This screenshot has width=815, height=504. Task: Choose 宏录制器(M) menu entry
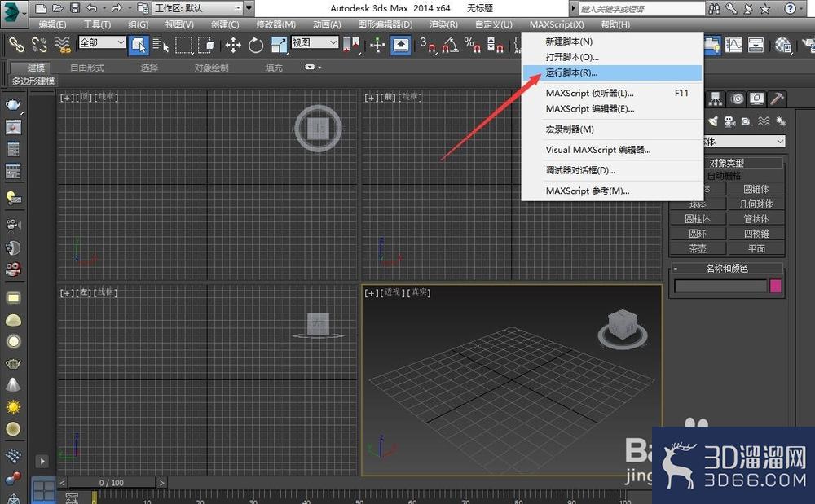(x=612, y=129)
